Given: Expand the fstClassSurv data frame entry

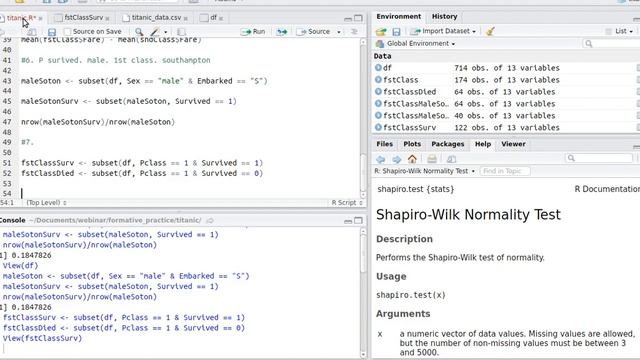Looking at the screenshot, I should pos(378,127).
